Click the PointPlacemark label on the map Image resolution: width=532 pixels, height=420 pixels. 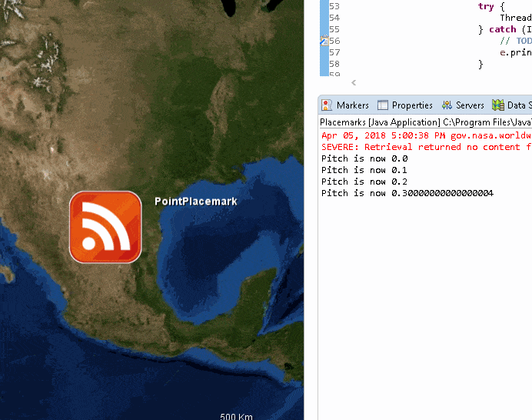[x=196, y=202]
